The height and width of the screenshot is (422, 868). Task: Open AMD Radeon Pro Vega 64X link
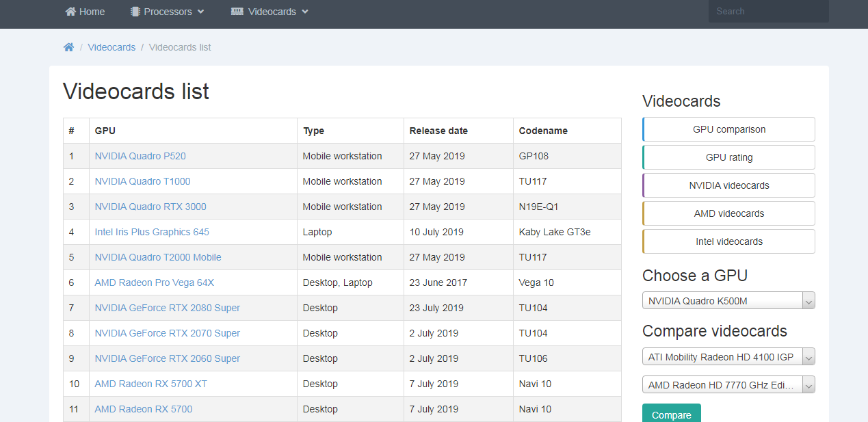tap(155, 282)
